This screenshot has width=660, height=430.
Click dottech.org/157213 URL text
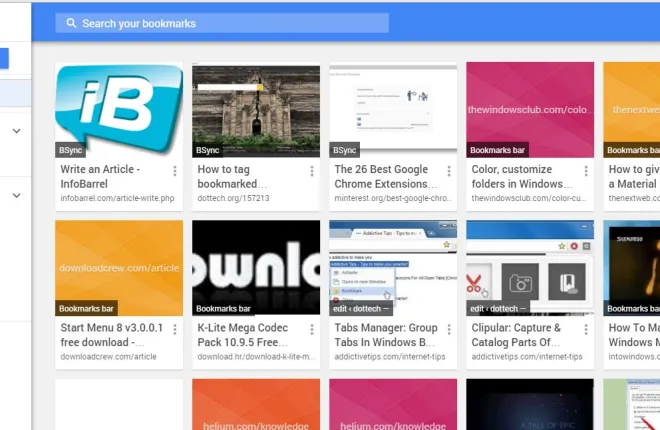pos(233,198)
